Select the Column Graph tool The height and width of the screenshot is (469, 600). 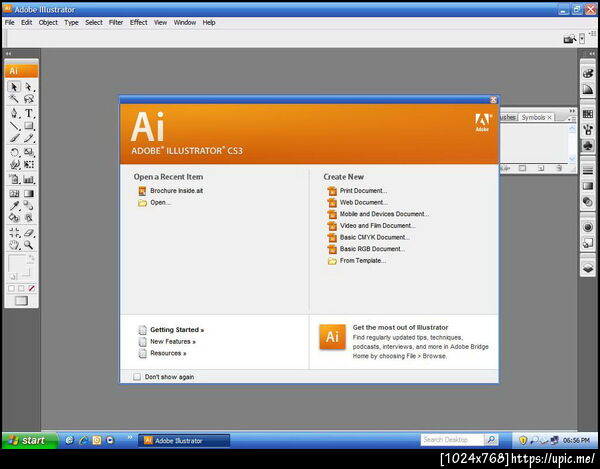(29, 179)
